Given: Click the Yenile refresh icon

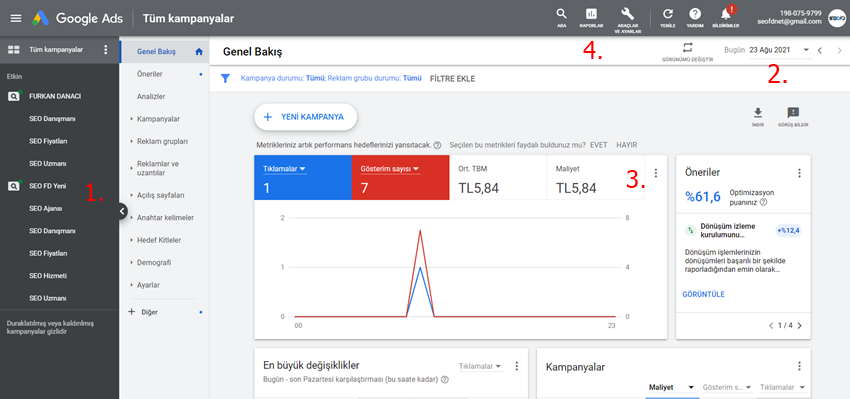Looking at the screenshot, I should pos(668,15).
